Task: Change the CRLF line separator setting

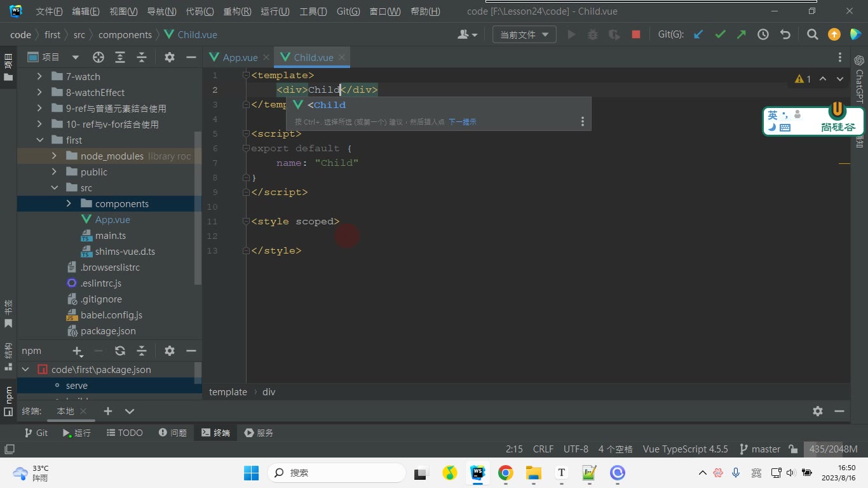Action: pos(543,449)
